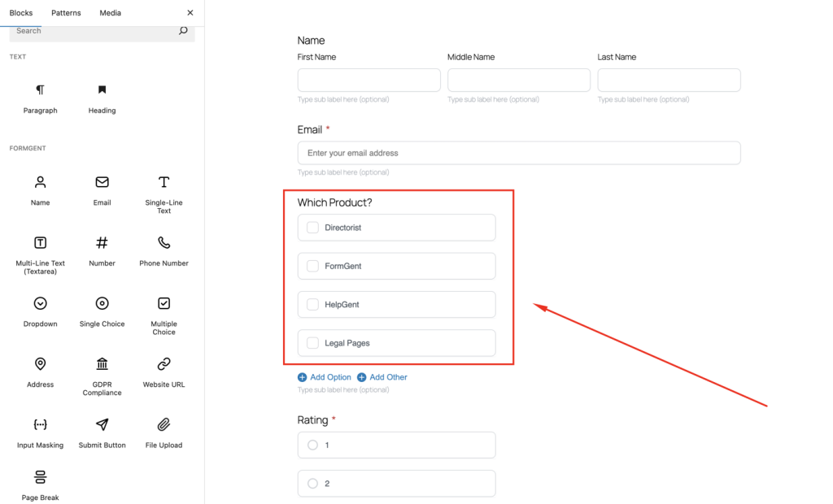The height and width of the screenshot is (504, 833).
Task: Edit sub label under First Name
Action: click(343, 99)
